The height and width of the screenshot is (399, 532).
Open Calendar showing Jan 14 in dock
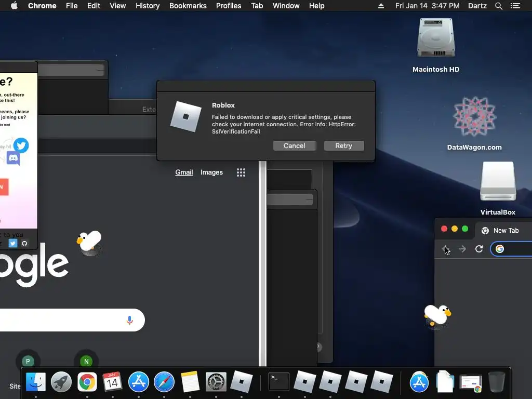[113, 382]
